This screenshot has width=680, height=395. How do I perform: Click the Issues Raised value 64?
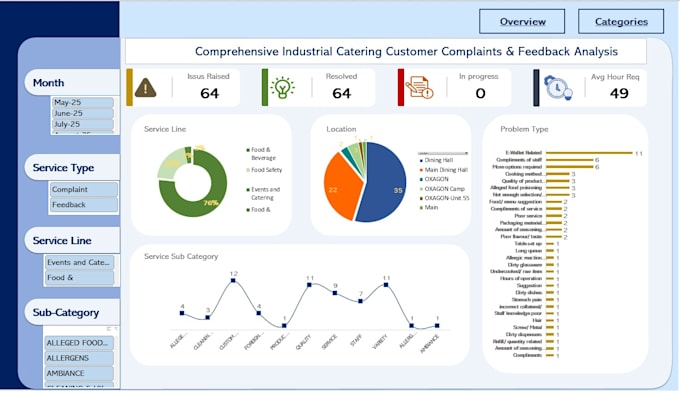[x=209, y=93]
